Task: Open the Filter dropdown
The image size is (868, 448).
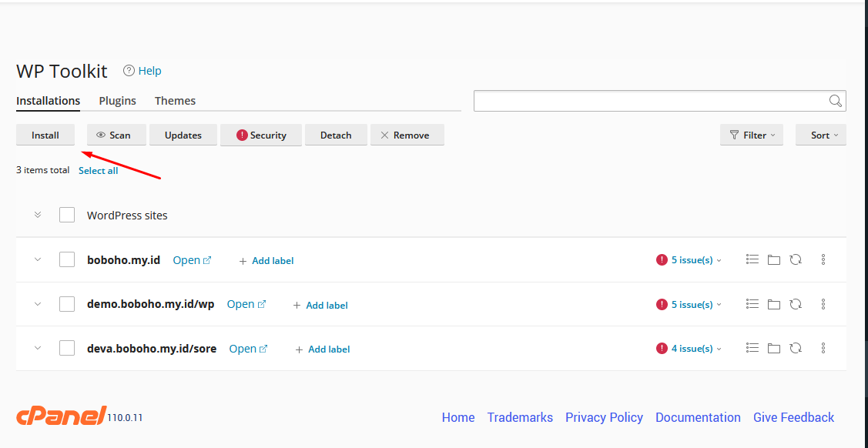Action: [x=751, y=135]
